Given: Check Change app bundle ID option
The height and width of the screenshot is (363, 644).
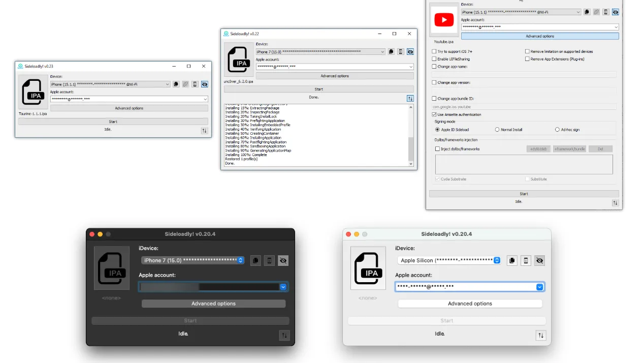Looking at the screenshot, I should coord(434,99).
